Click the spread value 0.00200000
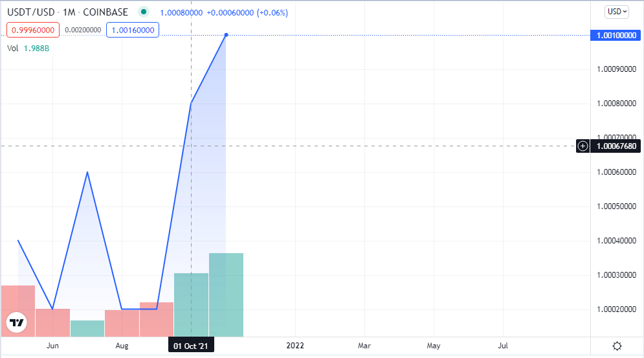 (x=83, y=30)
